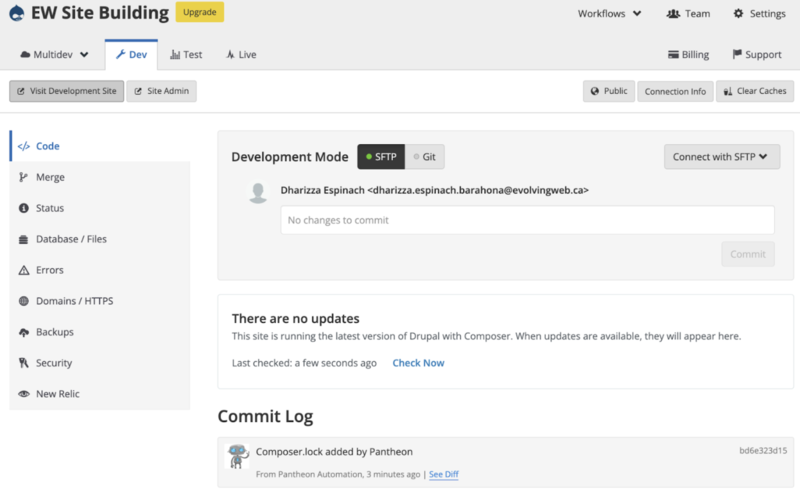The image size is (800, 497).
Task: Click the Check Now link
Action: tap(418, 363)
